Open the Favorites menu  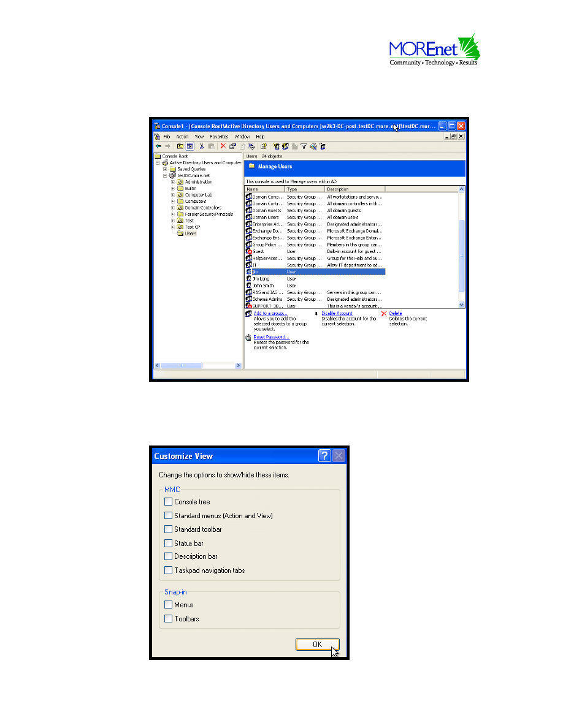[x=219, y=137]
